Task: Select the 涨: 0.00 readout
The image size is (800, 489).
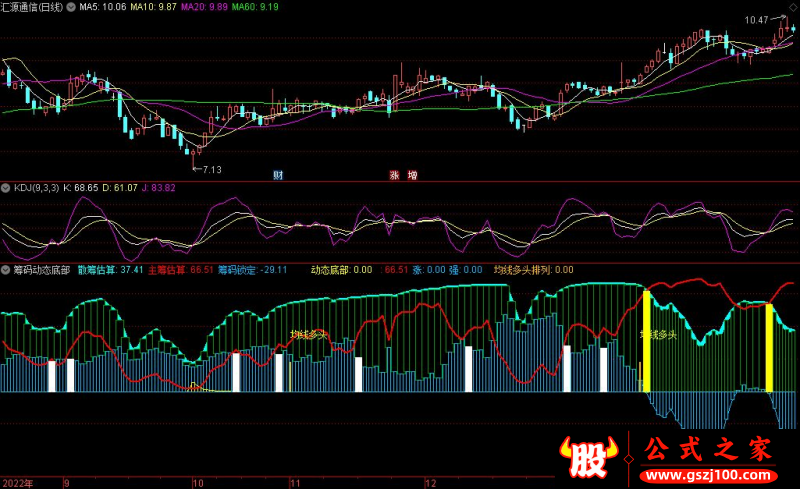Action: 429,270
